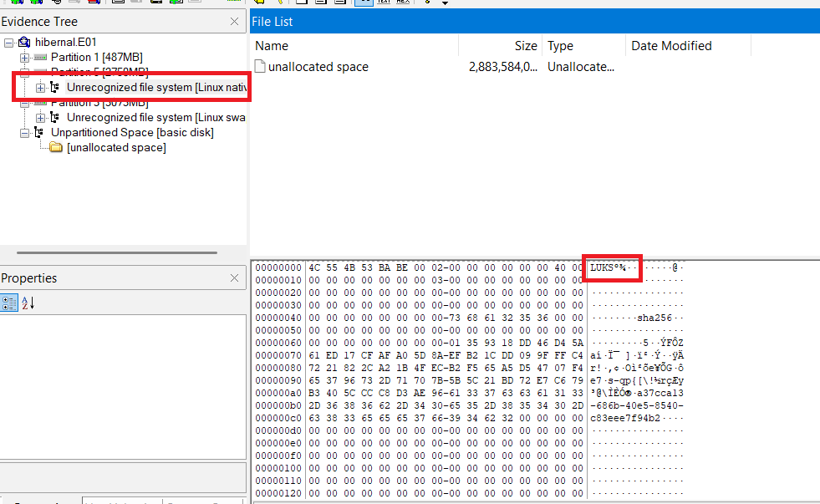Sort File List by the Name column

click(354, 46)
